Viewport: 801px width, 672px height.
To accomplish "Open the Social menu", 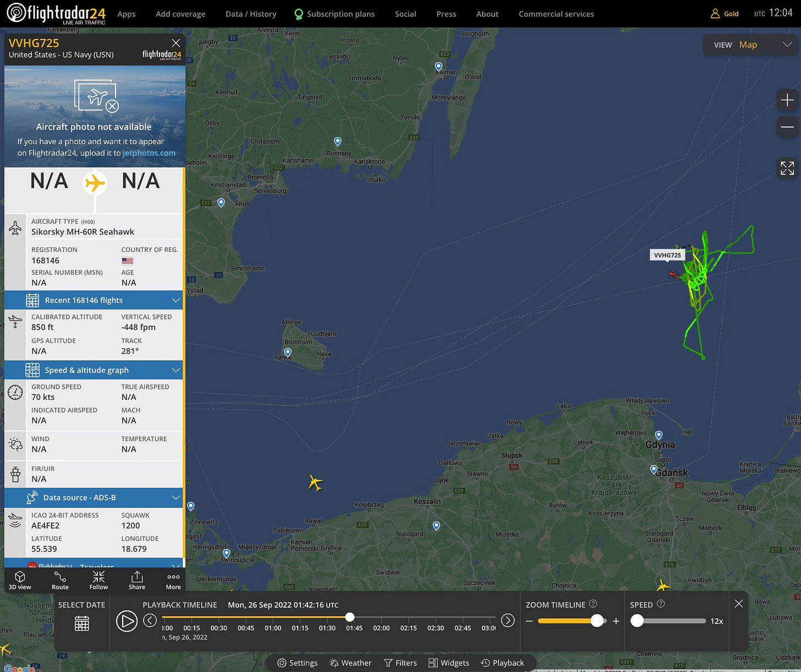I will [405, 14].
